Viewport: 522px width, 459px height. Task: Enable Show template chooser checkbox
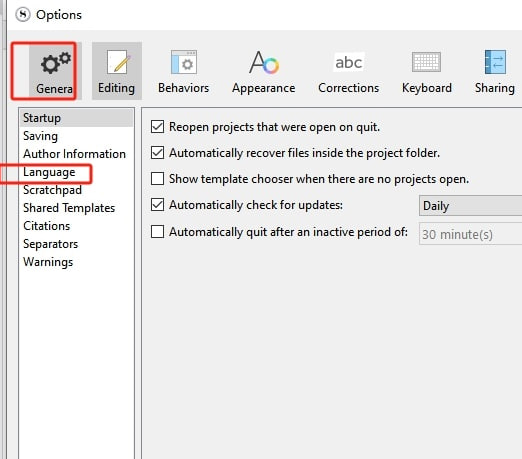[x=157, y=179]
